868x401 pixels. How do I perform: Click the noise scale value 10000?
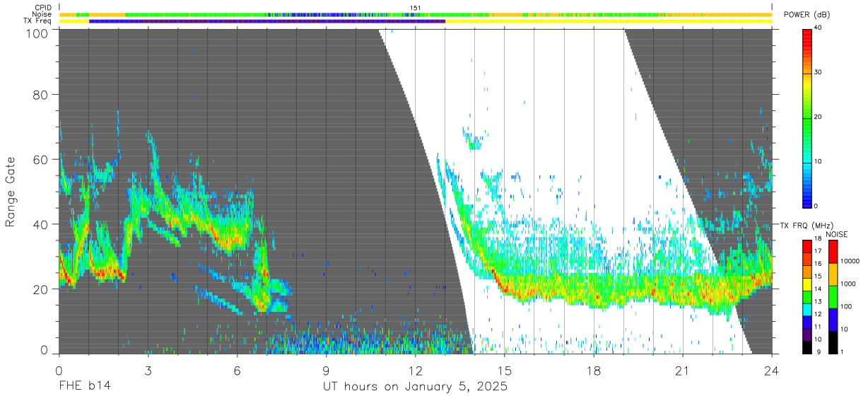coord(850,262)
